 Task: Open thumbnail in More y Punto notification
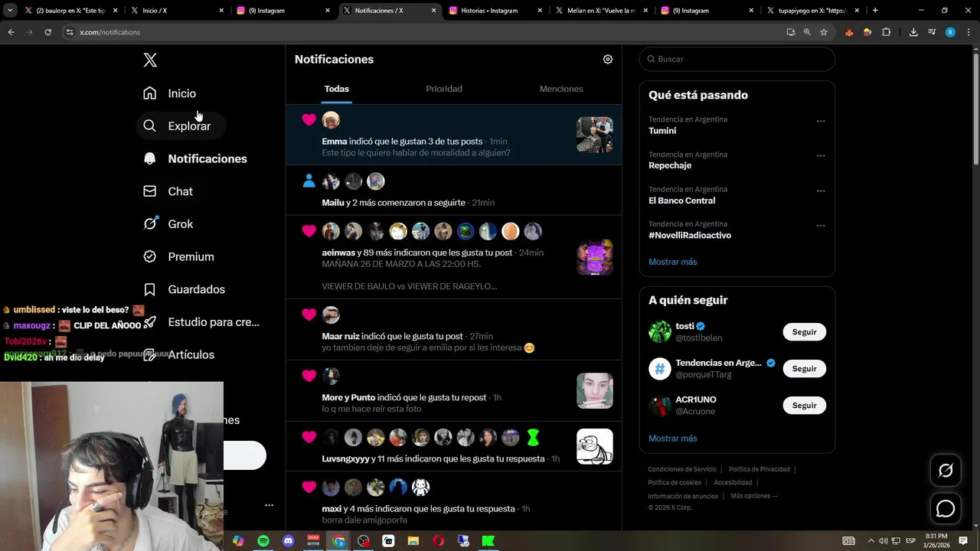[595, 391]
